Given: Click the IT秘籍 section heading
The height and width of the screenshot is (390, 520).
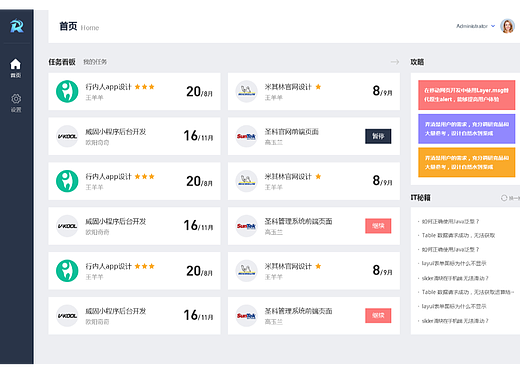Looking at the screenshot, I should click(x=420, y=198).
